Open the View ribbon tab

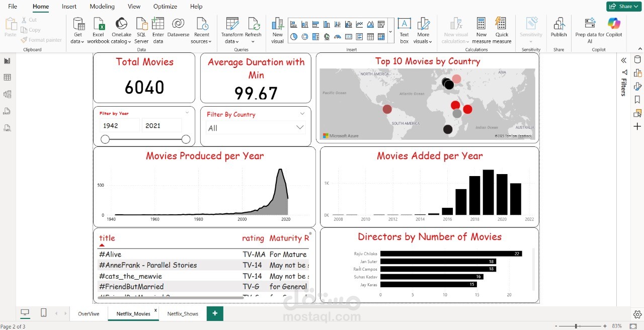pyautogui.click(x=134, y=7)
